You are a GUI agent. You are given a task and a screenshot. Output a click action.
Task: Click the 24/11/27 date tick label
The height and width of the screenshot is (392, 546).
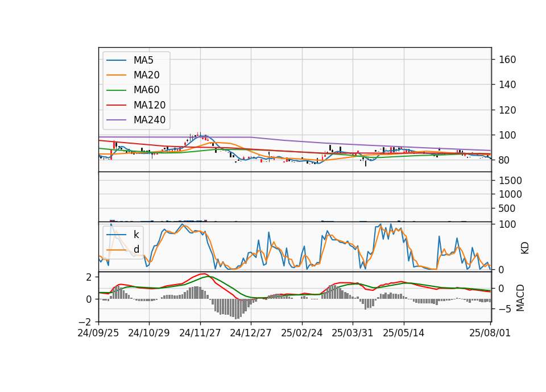click(x=200, y=333)
